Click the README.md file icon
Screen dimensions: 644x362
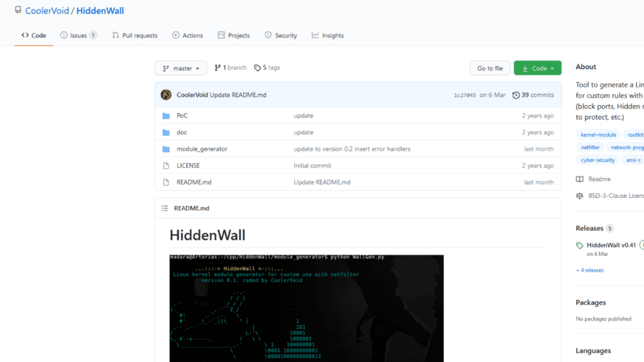[166, 182]
